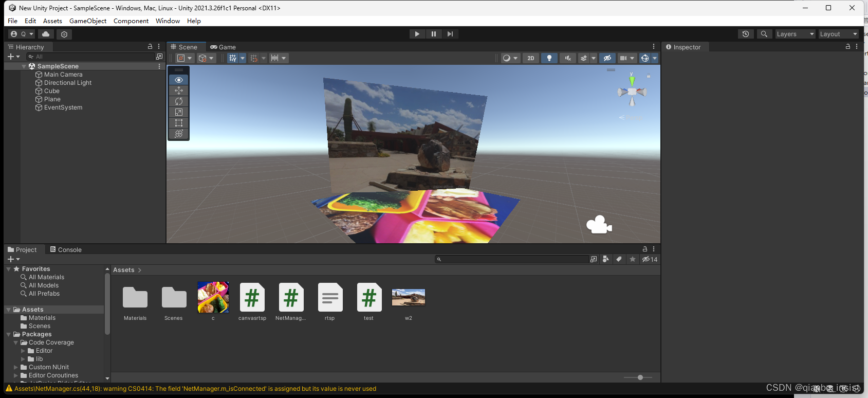Collapse the Packages tree

pos(9,334)
